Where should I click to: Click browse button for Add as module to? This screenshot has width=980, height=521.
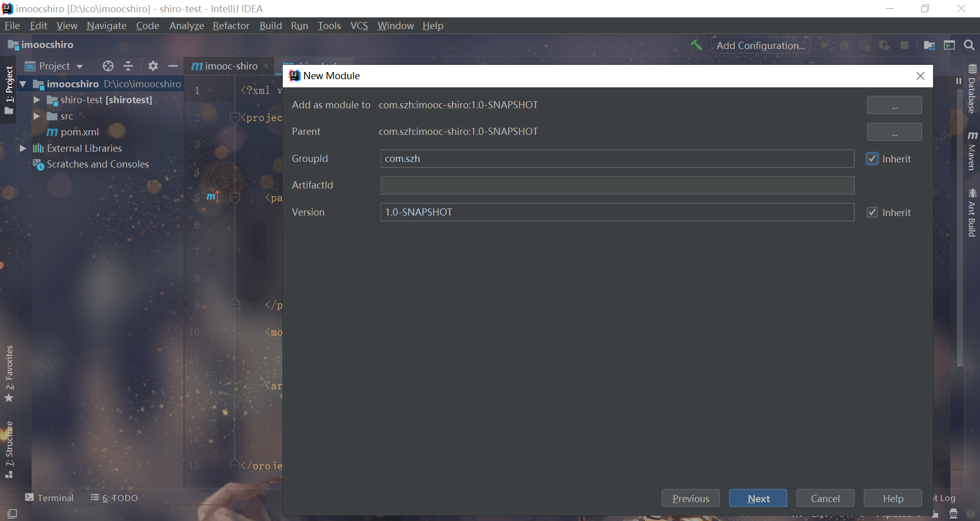coord(894,105)
